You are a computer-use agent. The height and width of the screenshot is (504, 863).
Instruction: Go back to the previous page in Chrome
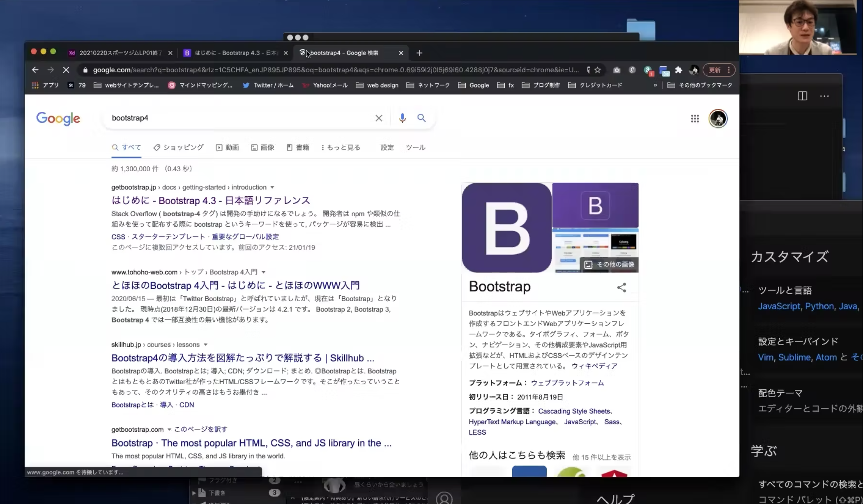35,70
